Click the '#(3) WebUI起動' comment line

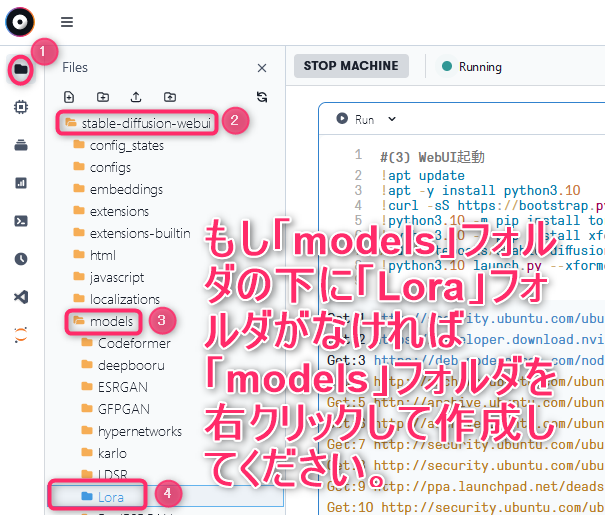tap(433, 157)
